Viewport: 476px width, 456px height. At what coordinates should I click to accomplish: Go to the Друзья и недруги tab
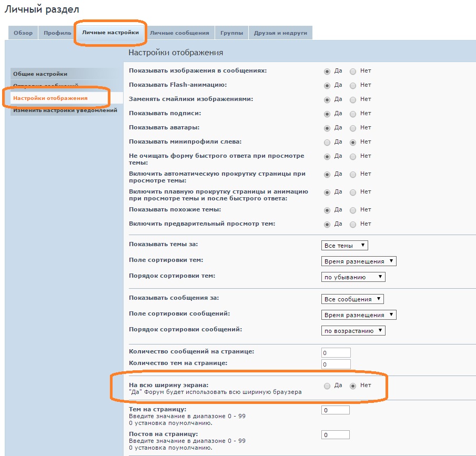pyautogui.click(x=280, y=33)
